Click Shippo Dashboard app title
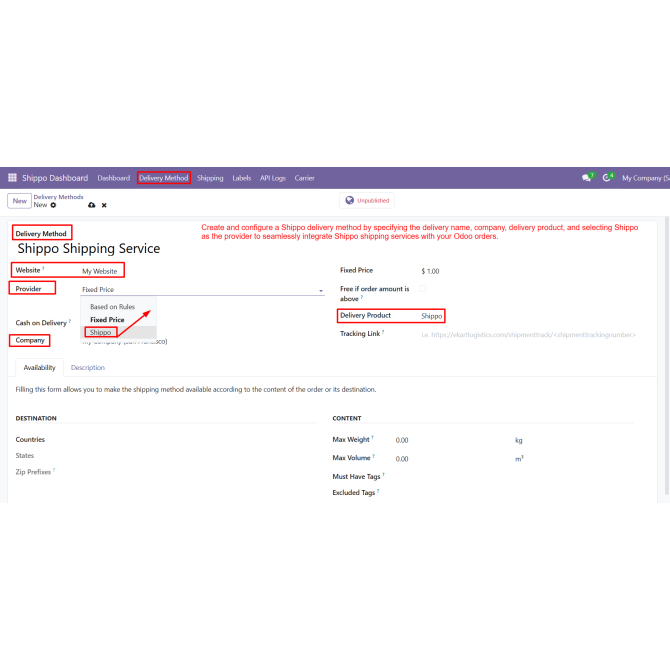The image size is (670, 670). (x=55, y=178)
